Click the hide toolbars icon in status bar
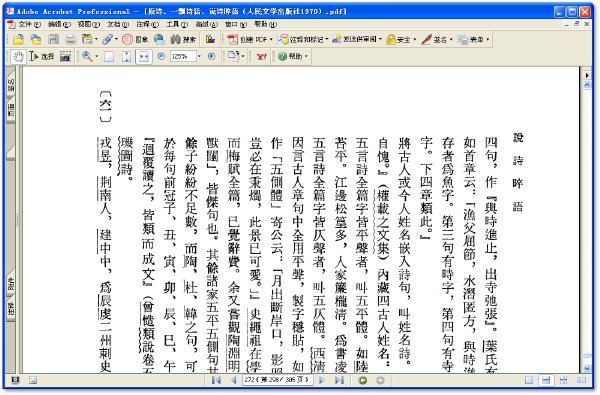The width and height of the screenshot is (600, 395). click(33, 380)
